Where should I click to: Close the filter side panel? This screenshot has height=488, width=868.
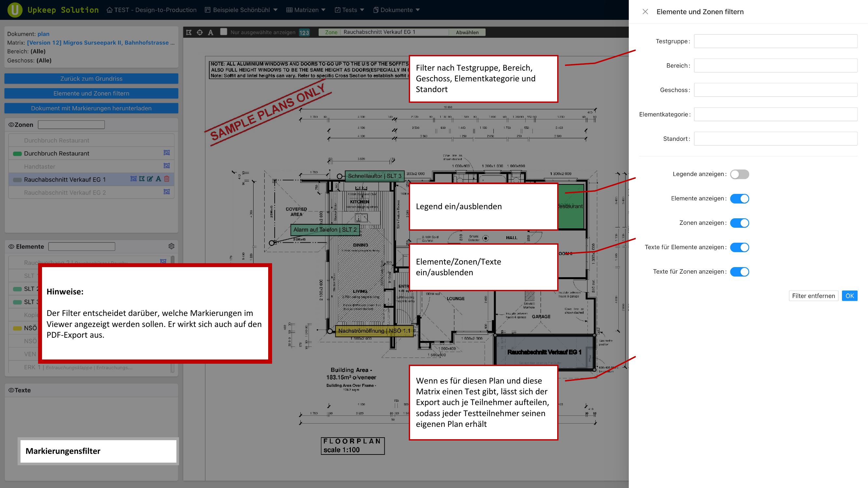tap(645, 12)
